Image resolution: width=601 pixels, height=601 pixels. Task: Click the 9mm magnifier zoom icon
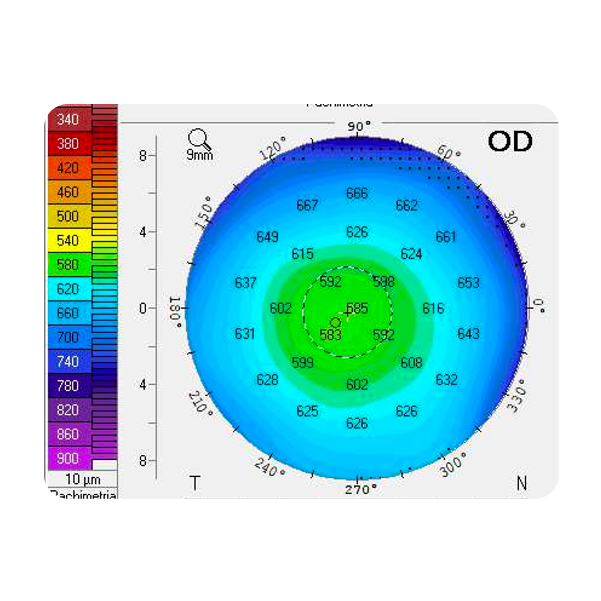click(199, 141)
